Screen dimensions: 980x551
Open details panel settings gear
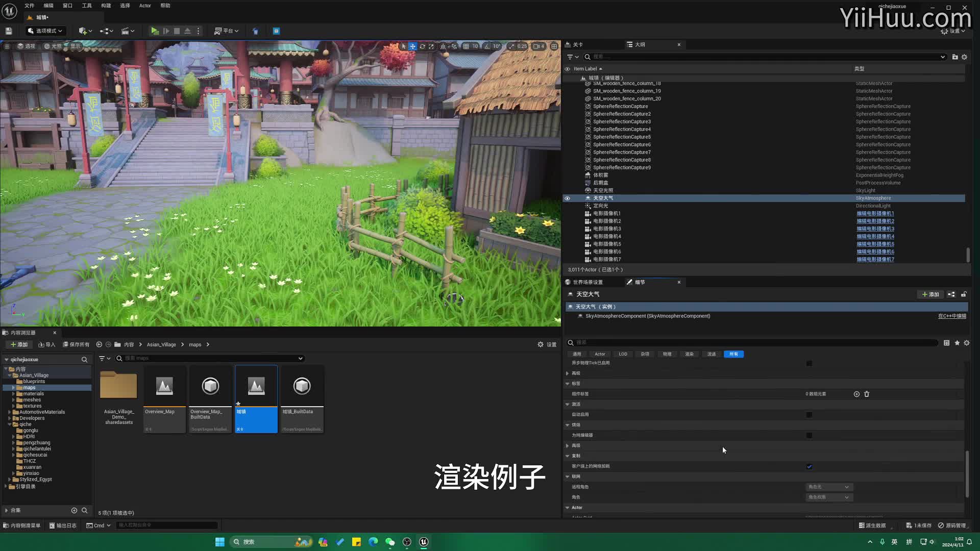(966, 343)
